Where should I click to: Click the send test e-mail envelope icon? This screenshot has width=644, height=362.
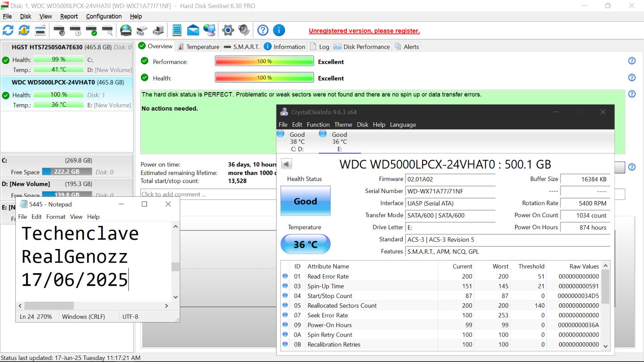(193, 30)
